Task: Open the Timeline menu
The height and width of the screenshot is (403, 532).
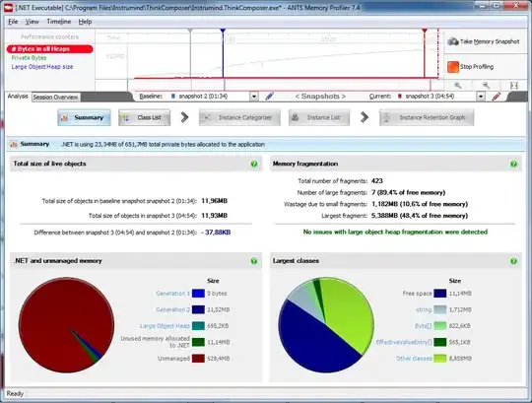Action: click(59, 22)
